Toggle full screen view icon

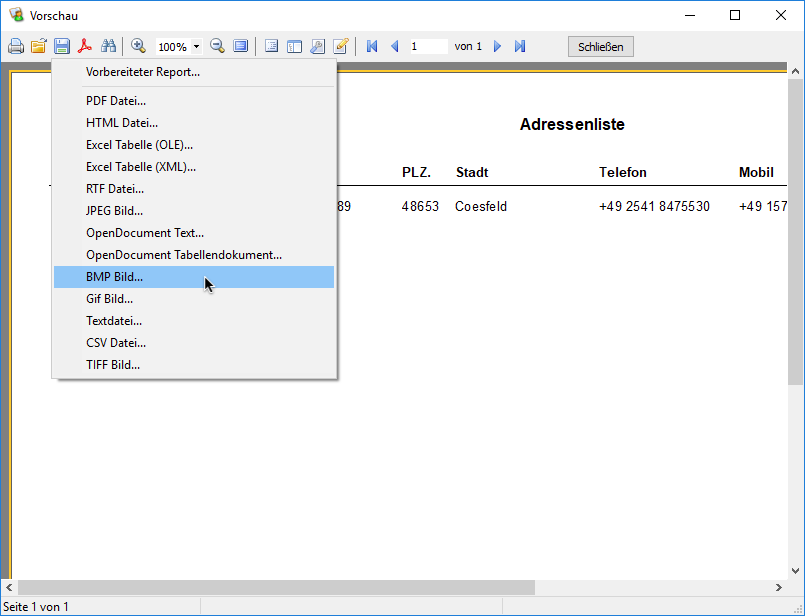(x=240, y=46)
